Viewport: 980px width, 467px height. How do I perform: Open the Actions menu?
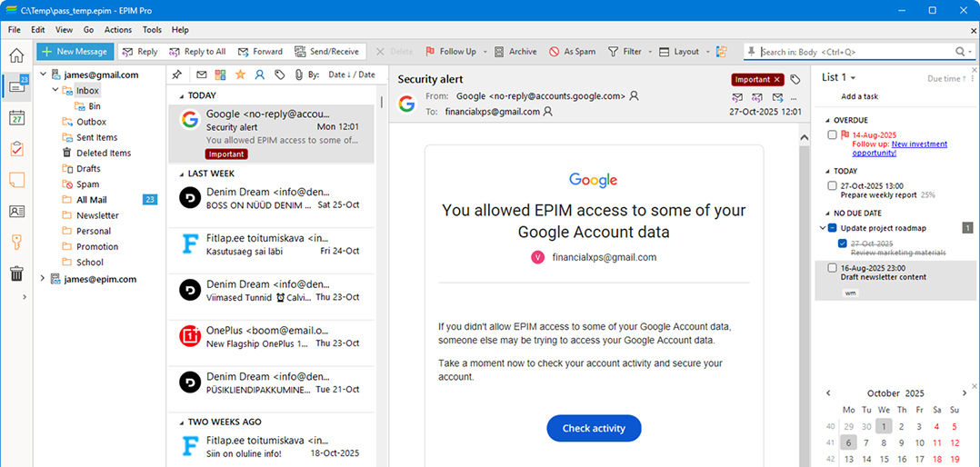click(117, 30)
